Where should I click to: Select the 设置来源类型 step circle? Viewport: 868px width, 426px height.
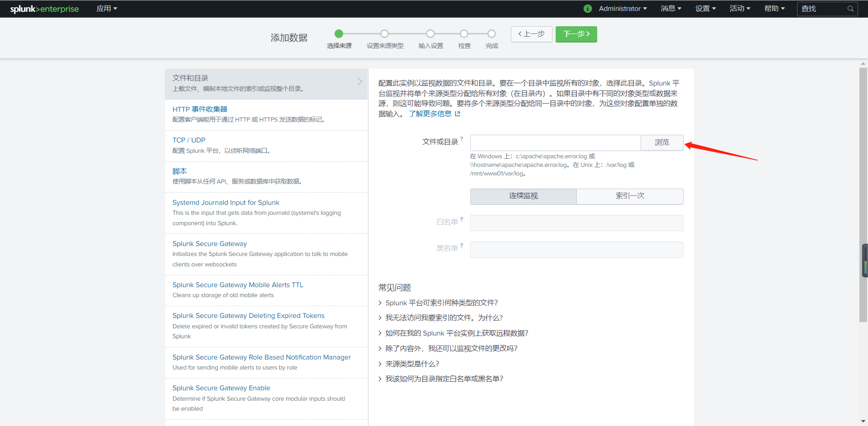click(x=385, y=33)
